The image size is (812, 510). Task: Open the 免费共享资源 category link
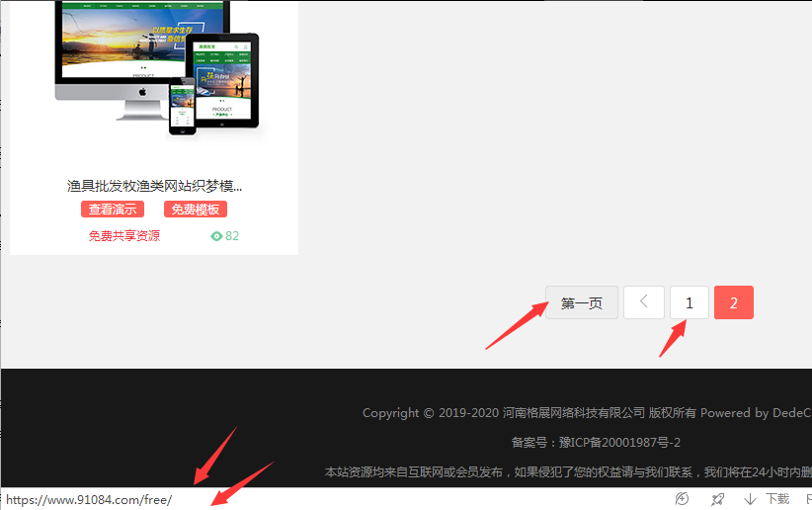tap(124, 236)
